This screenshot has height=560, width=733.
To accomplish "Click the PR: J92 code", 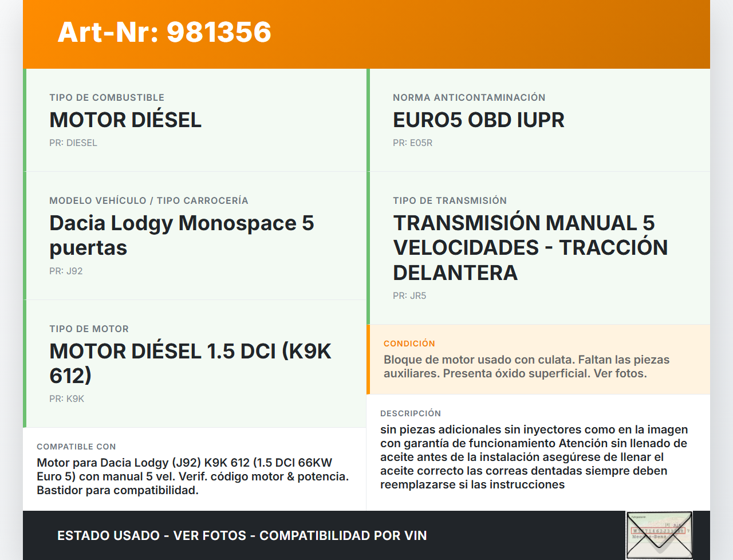I will pyautogui.click(x=66, y=271).
